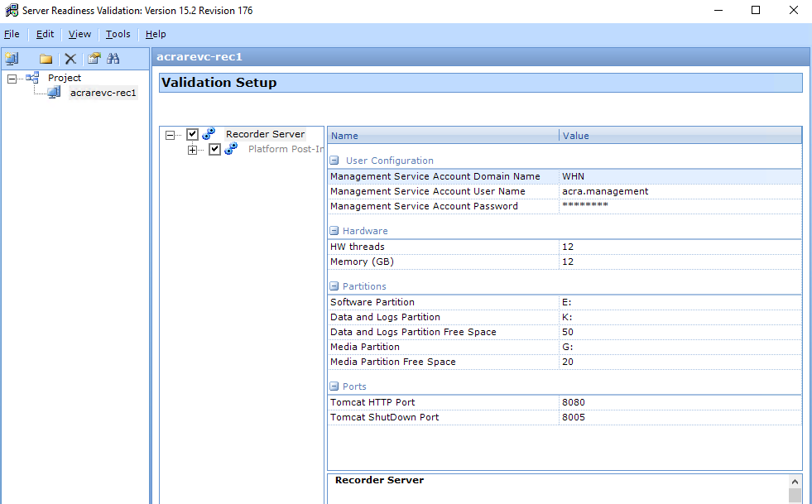Image resolution: width=812 pixels, height=504 pixels.
Task: Collapse the Ports section header
Action: pos(334,386)
